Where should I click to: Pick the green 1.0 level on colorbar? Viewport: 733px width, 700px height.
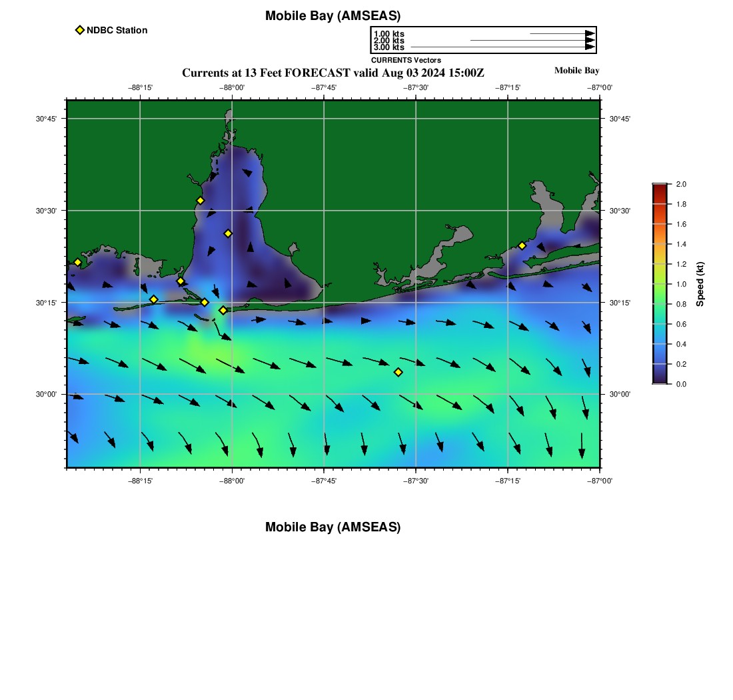pyautogui.click(x=660, y=284)
